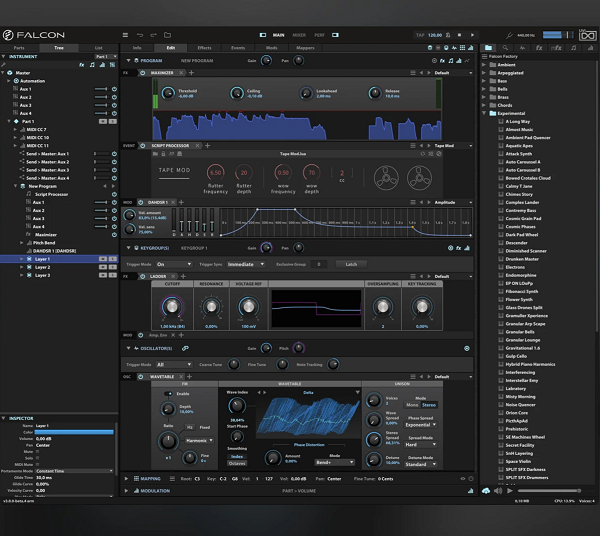Toggle Ladder filter power button
This screenshot has width=600, height=536.
[143, 276]
